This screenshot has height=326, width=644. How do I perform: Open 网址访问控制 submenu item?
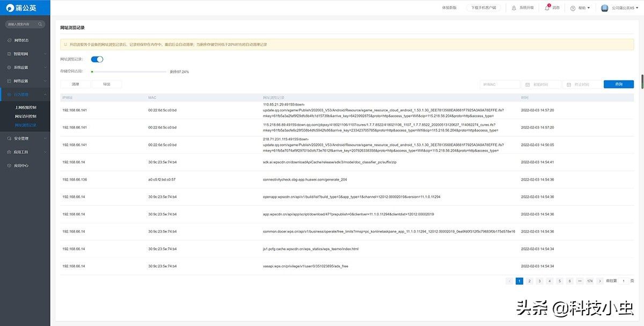tap(26, 116)
